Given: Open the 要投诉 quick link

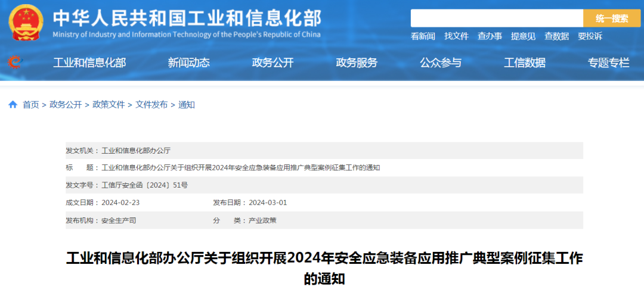Looking at the screenshot, I should tap(590, 36).
